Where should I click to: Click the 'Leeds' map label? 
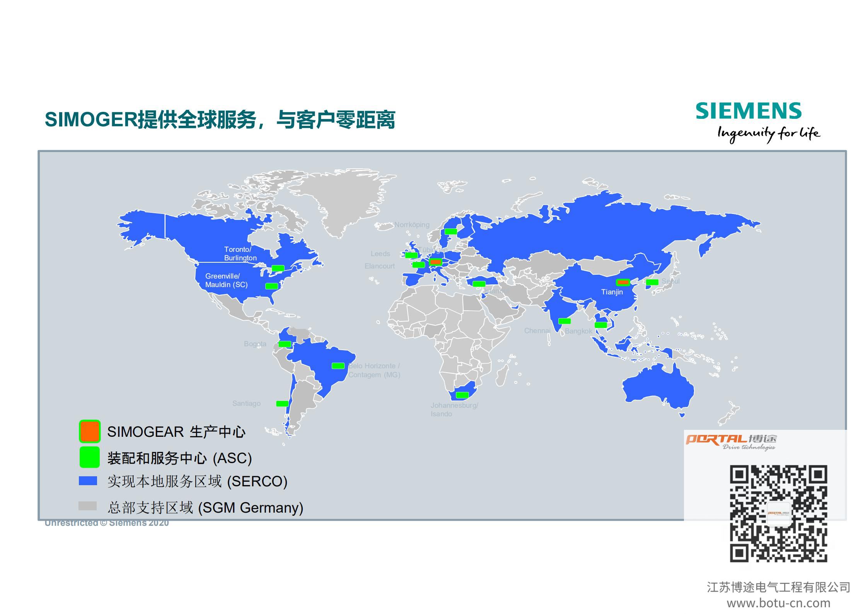tap(380, 254)
